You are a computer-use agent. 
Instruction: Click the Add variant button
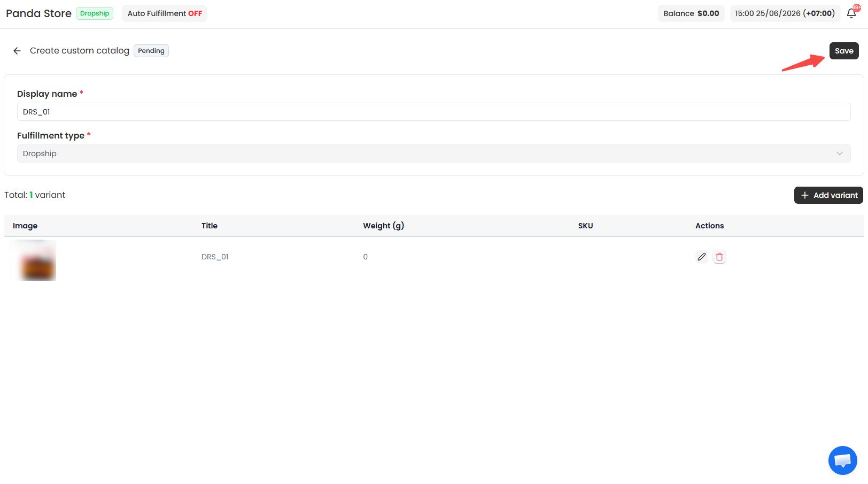(828, 195)
